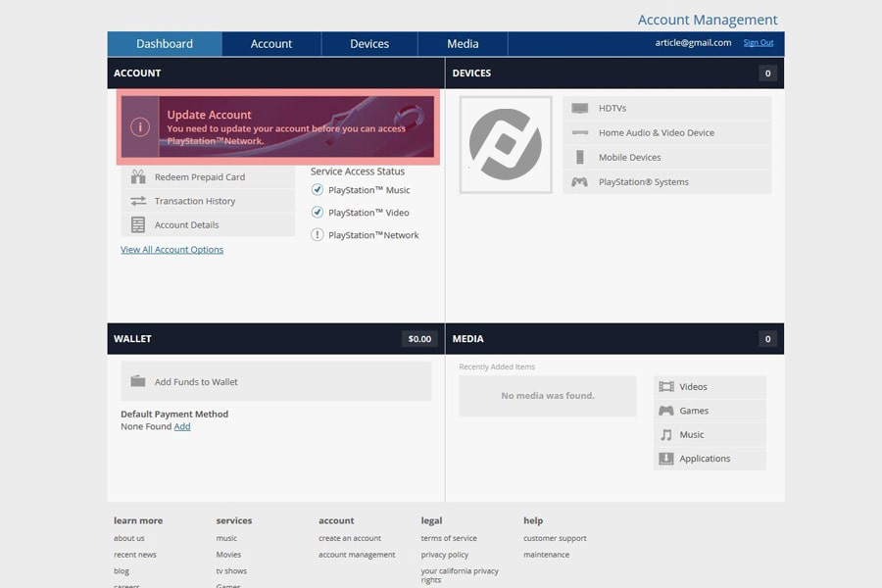The height and width of the screenshot is (588, 882).
Task: Open the footer 'account management' link
Action: pos(357,555)
